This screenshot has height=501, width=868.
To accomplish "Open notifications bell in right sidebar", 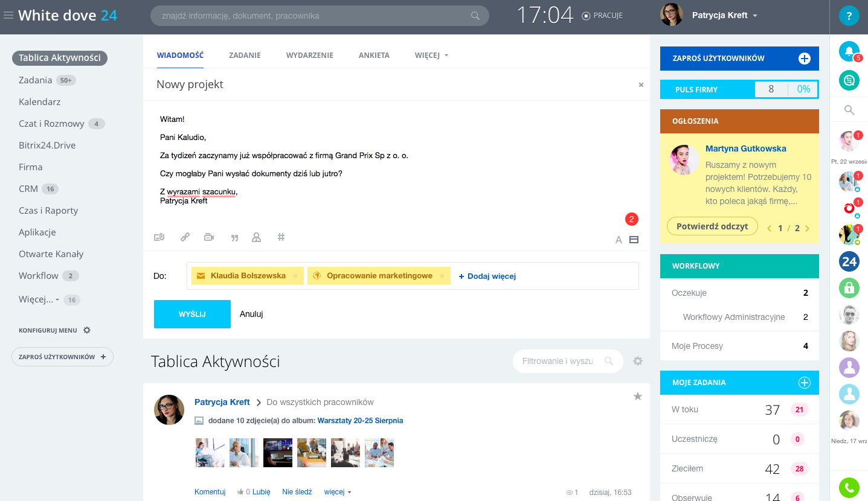I will click(849, 51).
